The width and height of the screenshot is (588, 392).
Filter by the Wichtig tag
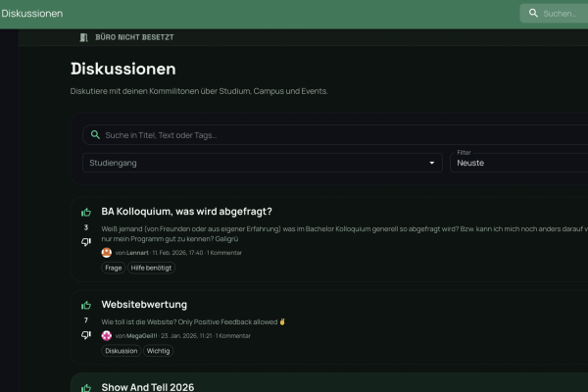[x=158, y=350]
